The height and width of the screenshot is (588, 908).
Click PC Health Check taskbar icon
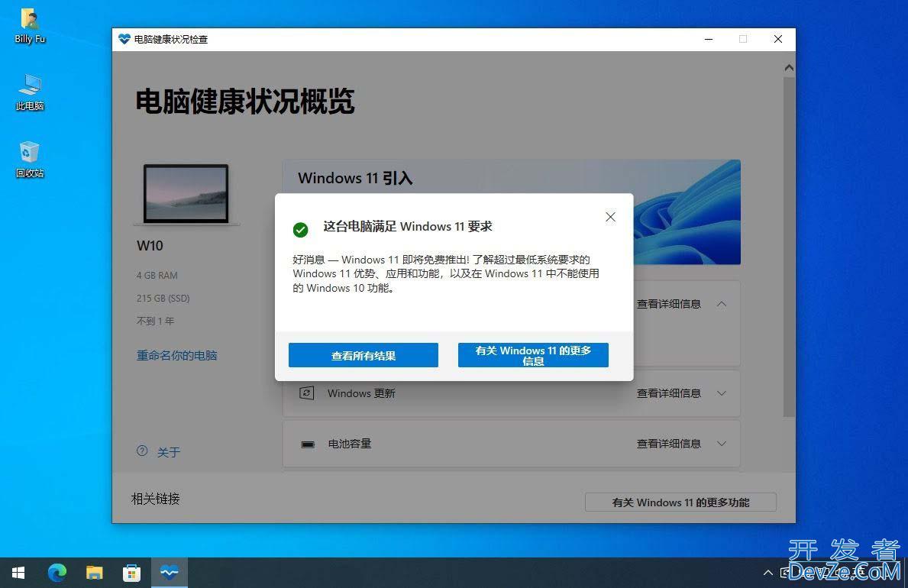(x=169, y=573)
